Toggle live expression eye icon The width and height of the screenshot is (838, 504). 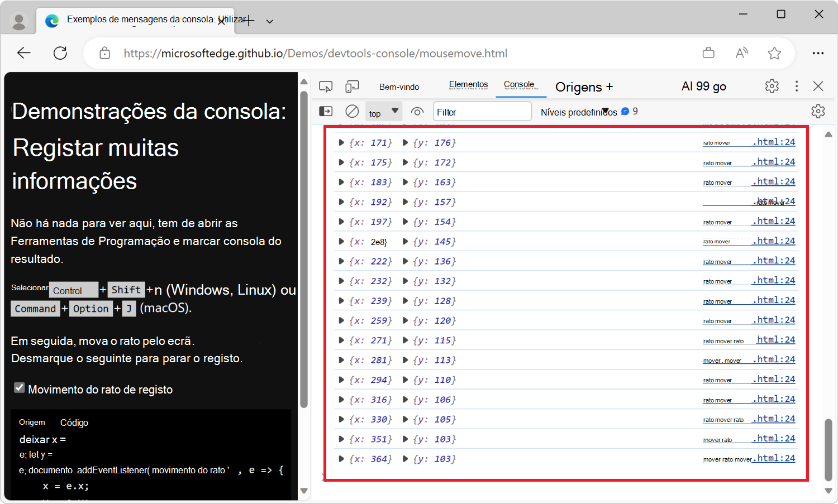417,112
